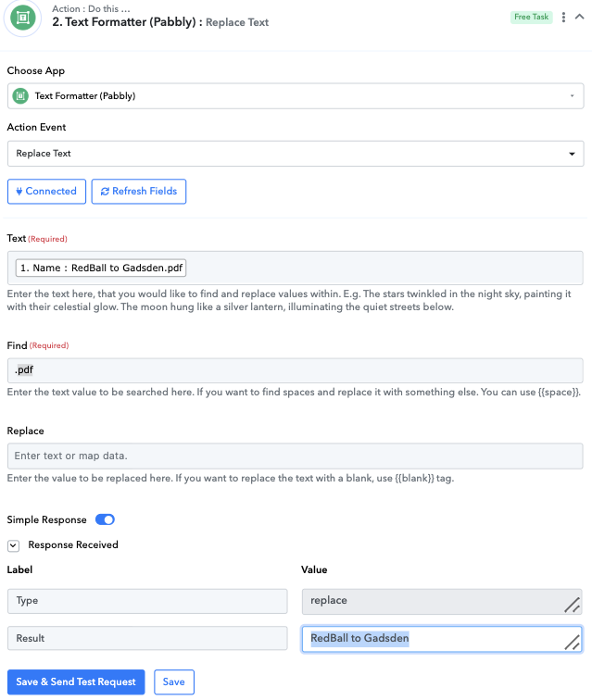The image size is (592, 700).
Task: Click the Free Task badge
Action: [531, 17]
